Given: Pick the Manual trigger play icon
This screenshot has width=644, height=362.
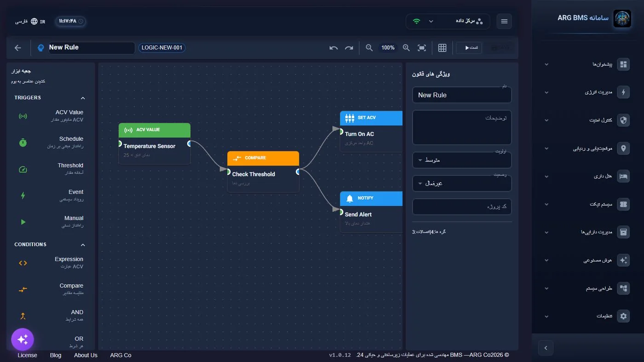Looking at the screenshot, I should click(x=23, y=222).
